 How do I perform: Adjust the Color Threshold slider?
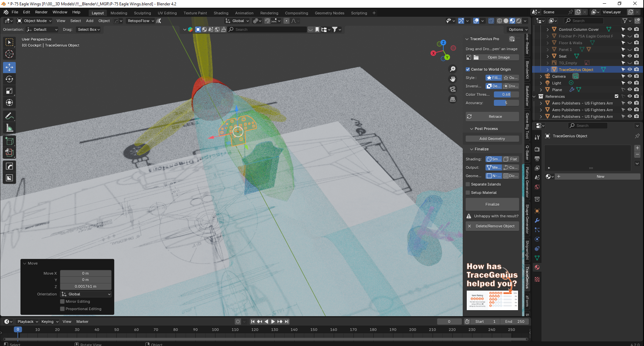[x=506, y=94]
